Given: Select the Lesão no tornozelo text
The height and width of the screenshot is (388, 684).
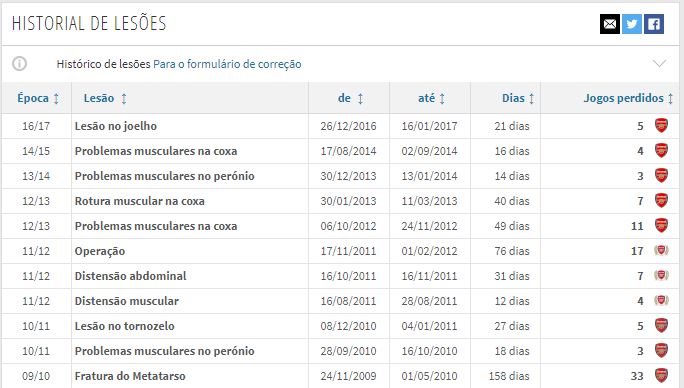Looking at the screenshot, I should [x=124, y=326].
